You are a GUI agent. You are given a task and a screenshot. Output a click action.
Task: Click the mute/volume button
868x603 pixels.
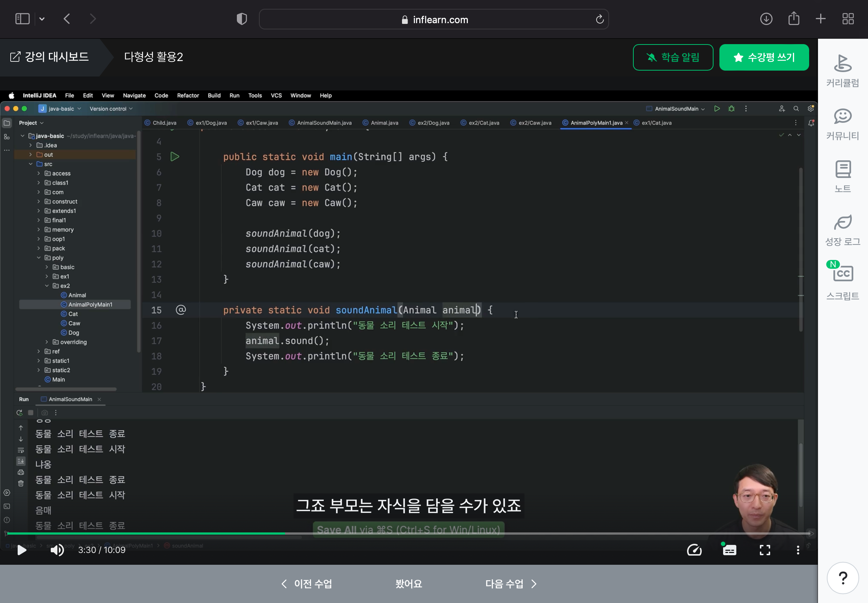pyautogui.click(x=56, y=550)
